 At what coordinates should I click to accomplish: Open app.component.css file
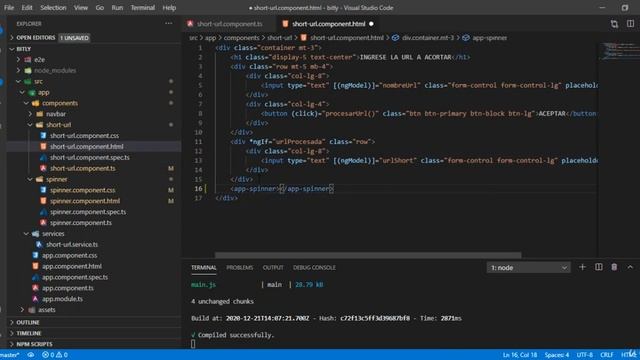tap(69, 256)
